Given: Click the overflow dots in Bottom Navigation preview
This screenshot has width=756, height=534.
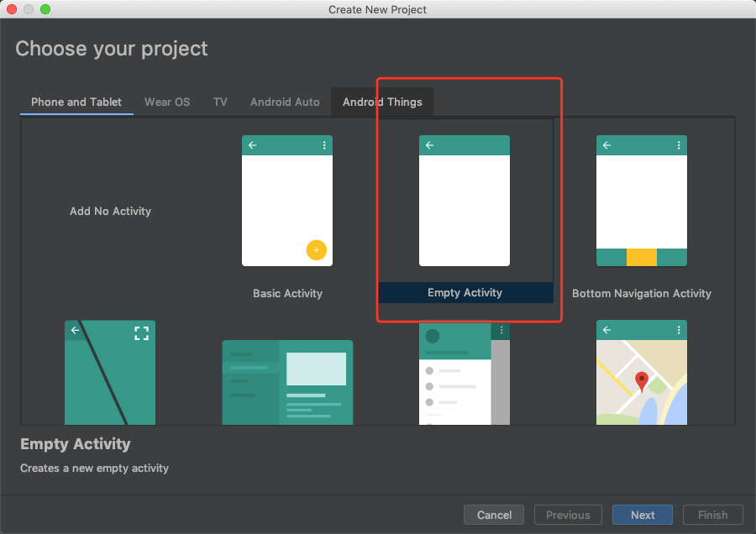Looking at the screenshot, I should (679, 145).
